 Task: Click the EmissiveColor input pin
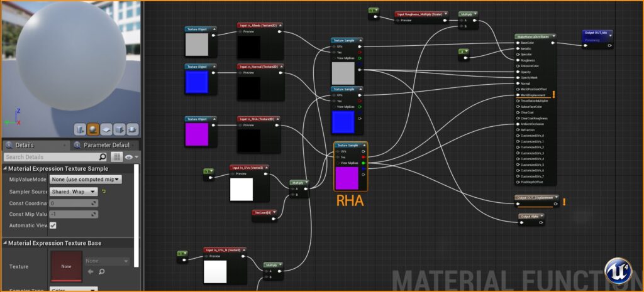click(518, 65)
